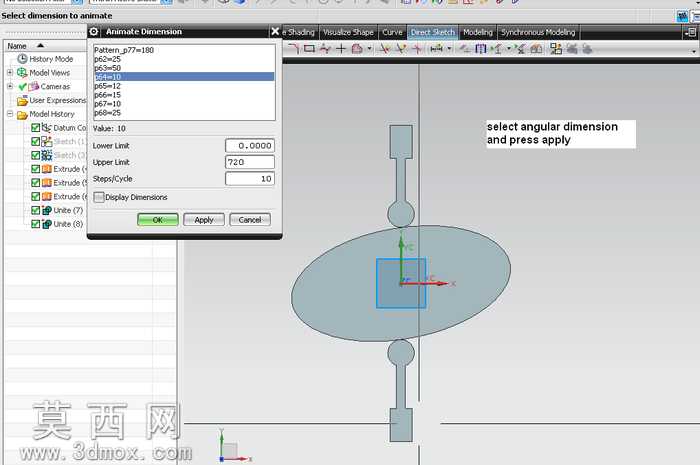The height and width of the screenshot is (465, 700).
Task: Click the Sketch (1) feature icon
Action: tap(46, 141)
